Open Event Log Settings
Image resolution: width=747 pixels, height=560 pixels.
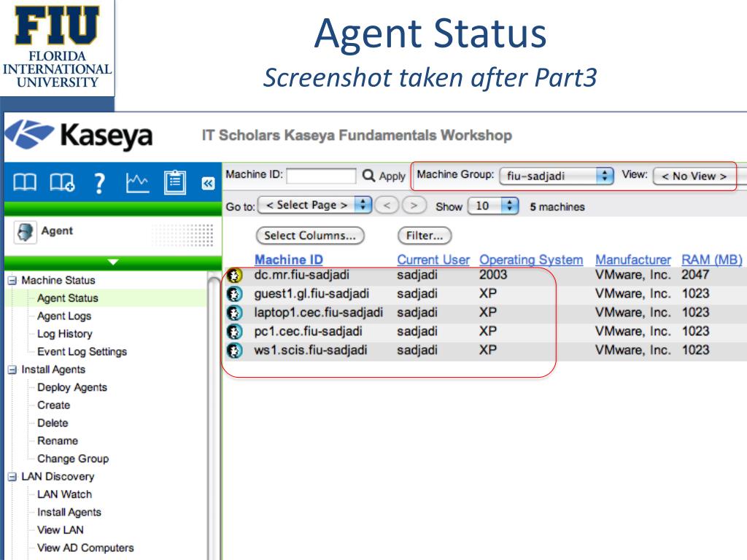click(x=82, y=352)
